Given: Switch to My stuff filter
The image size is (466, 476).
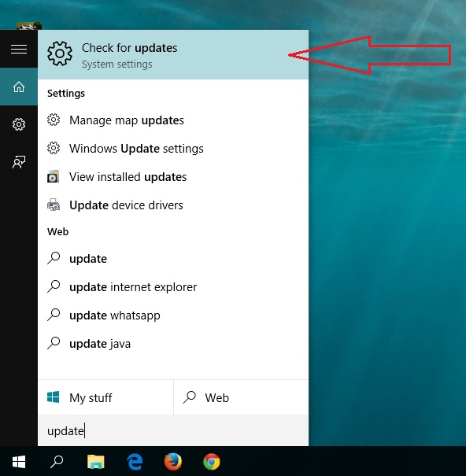Looking at the screenshot, I should tap(105, 397).
